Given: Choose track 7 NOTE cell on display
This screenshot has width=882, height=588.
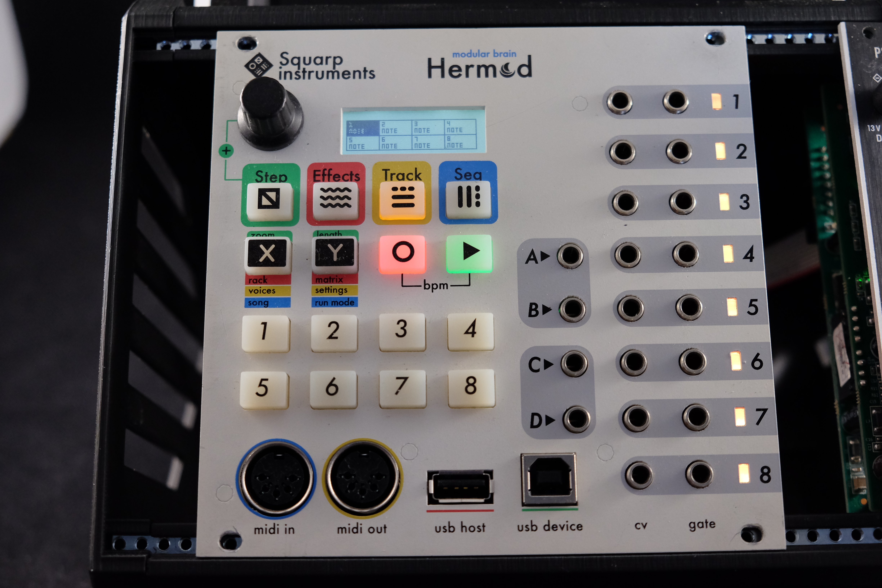Looking at the screenshot, I should point(428,142).
